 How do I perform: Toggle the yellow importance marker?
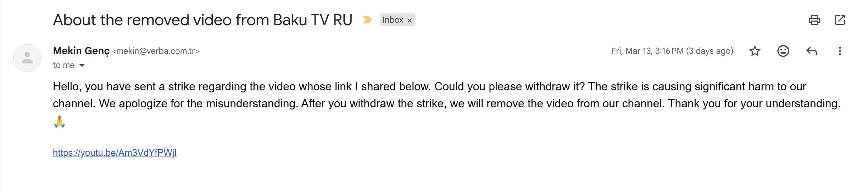click(367, 20)
